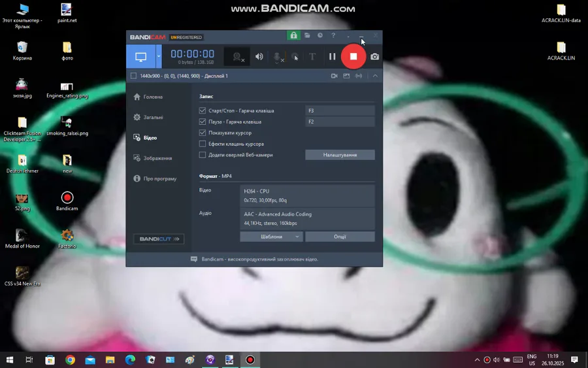588x368 pixels.
Task: Toggle the microphone icon in toolbar
Action: click(277, 57)
